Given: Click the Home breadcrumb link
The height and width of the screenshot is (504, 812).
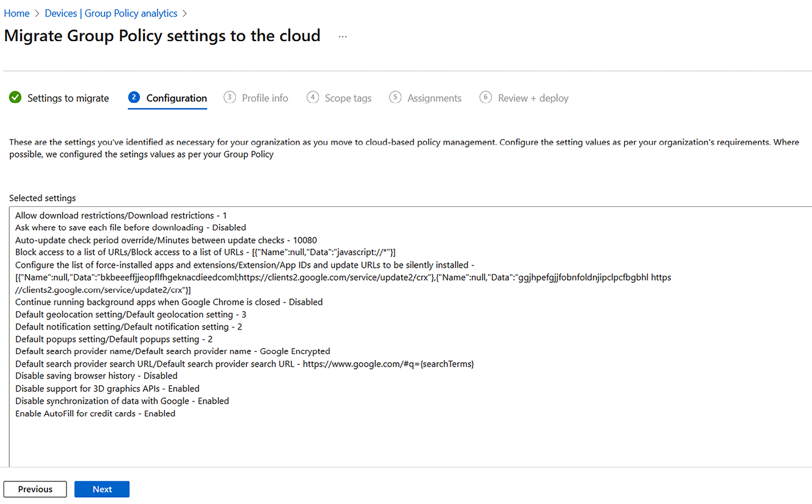Looking at the screenshot, I should pyautogui.click(x=17, y=14).
